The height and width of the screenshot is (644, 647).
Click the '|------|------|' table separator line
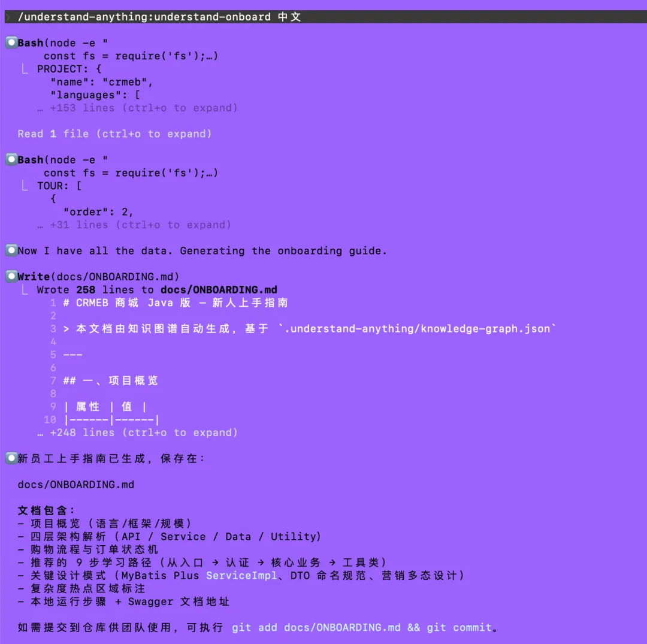(111, 420)
